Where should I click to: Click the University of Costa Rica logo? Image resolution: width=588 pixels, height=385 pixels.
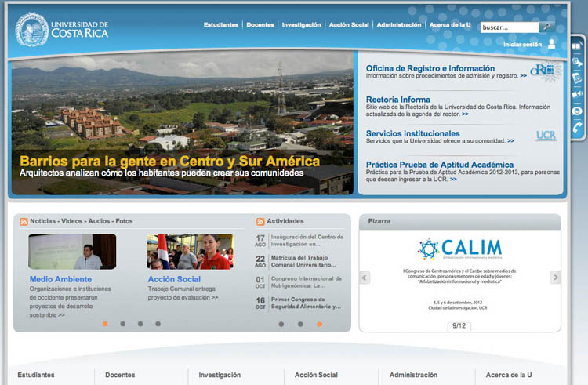tap(62, 29)
